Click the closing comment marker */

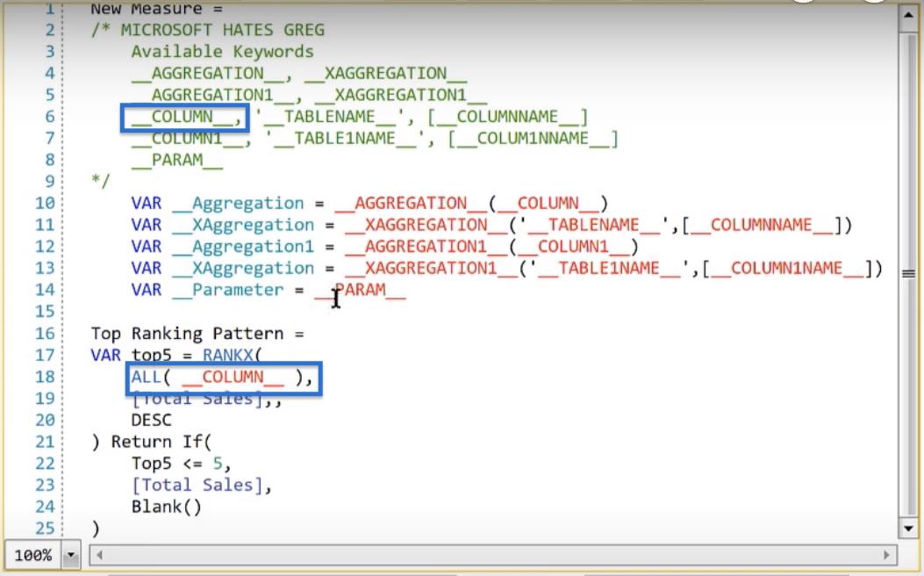click(100, 180)
